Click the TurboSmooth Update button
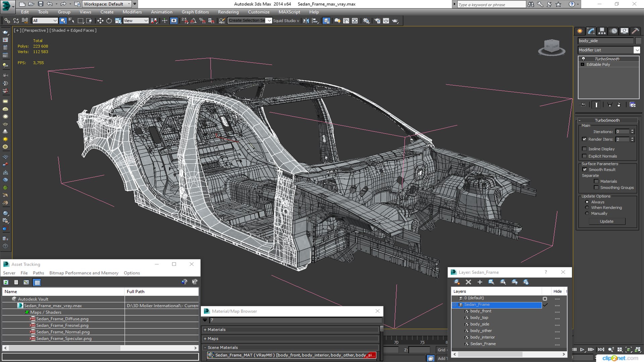This screenshot has width=644, height=362. pyautogui.click(x=606, y=222)
